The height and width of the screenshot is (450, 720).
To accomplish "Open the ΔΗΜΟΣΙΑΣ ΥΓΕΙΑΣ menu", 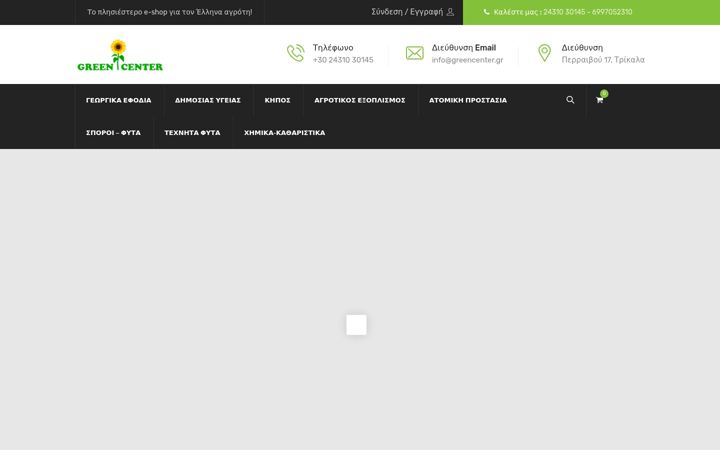I will pyautogui.click(x=208, y=100).
